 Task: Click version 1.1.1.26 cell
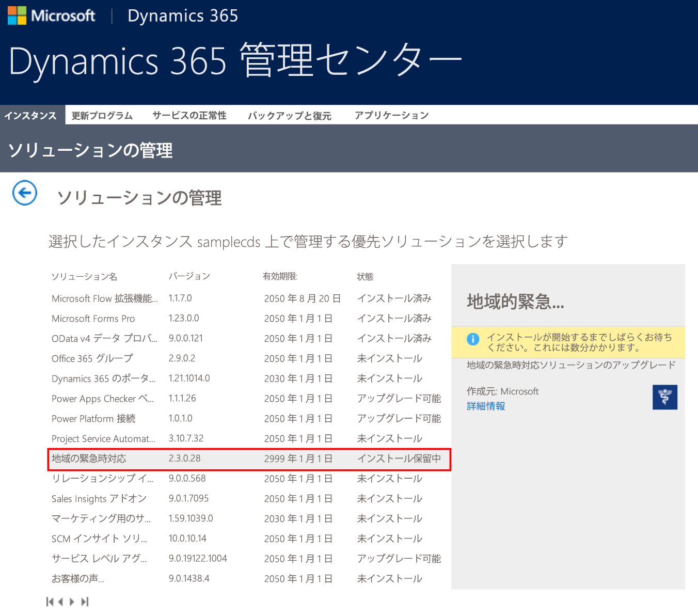(182, 399)
